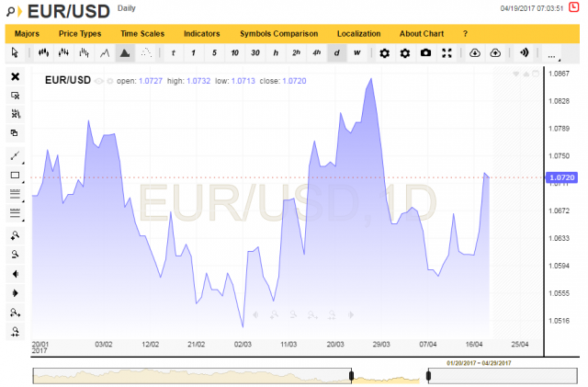Open the Localization menu
This screenshot has width=588, height=387.
coord(359,34)
